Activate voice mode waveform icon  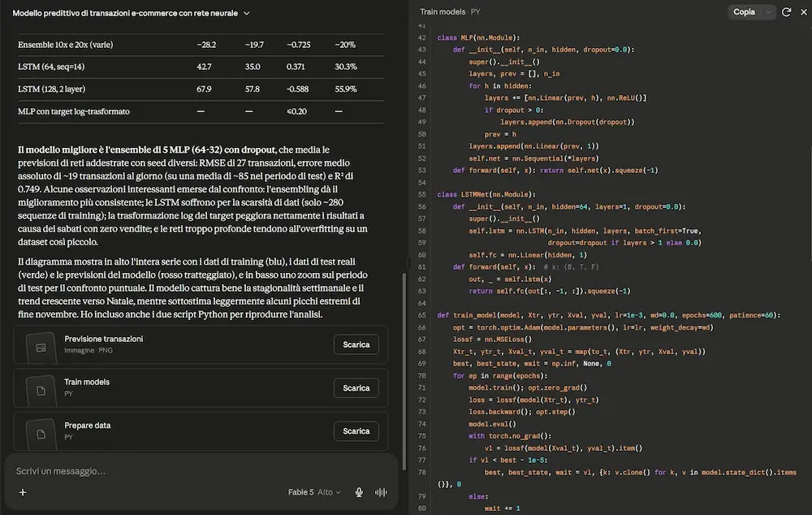pyautogui.click(x=381, y=492)
